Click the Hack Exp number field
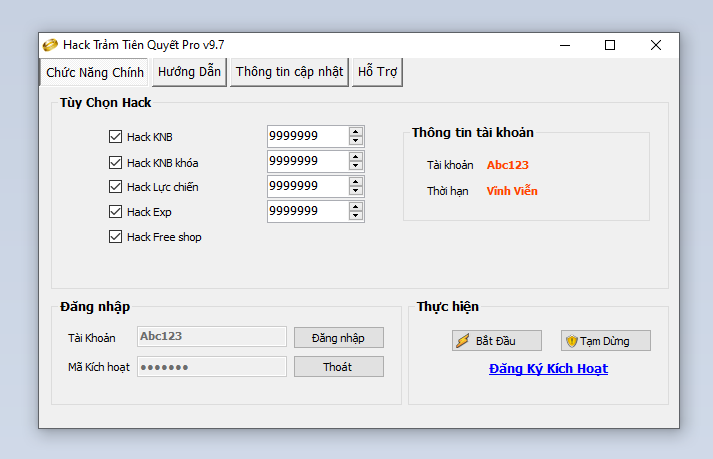Viewport: 713px width, 459px height. 307,211
